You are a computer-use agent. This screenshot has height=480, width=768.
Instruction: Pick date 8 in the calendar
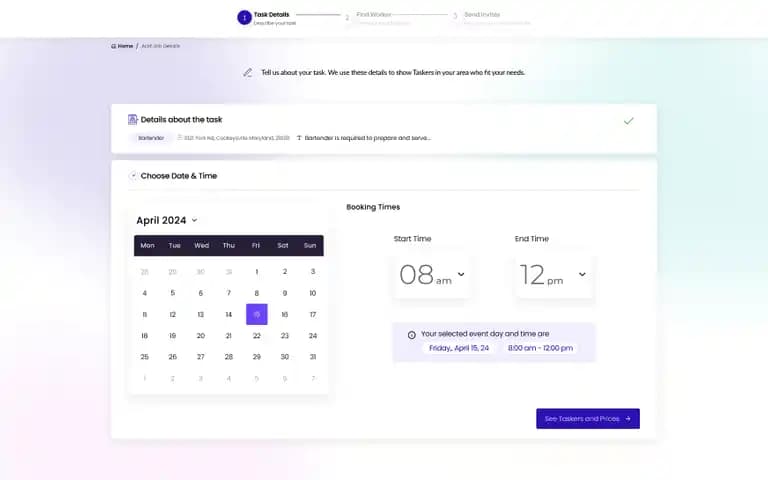(257, 293)
